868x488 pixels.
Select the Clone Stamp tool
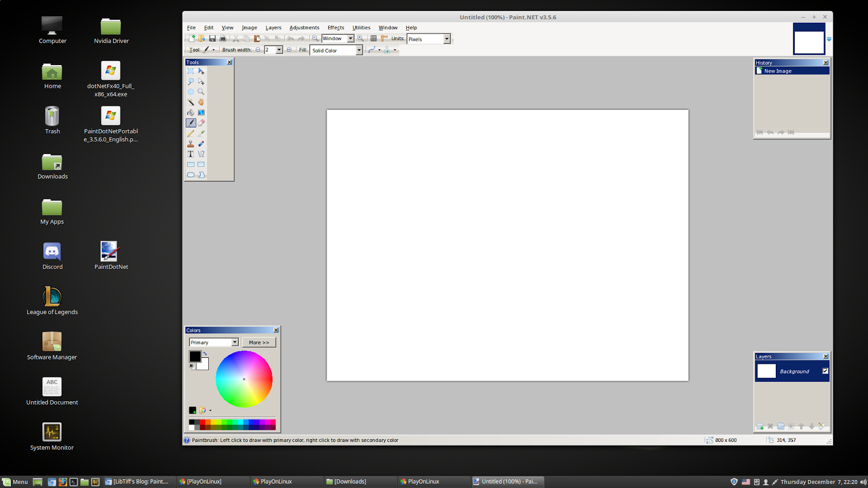190,144
